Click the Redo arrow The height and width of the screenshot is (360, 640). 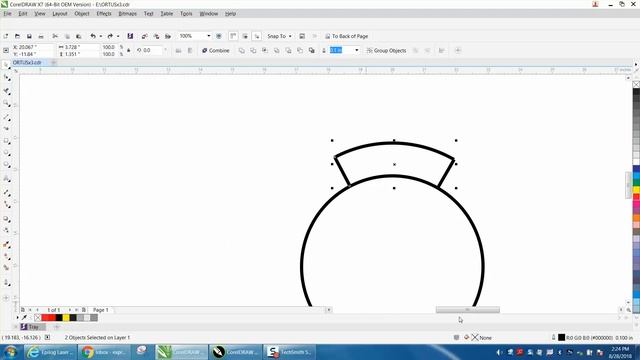(x=110, y=36)
